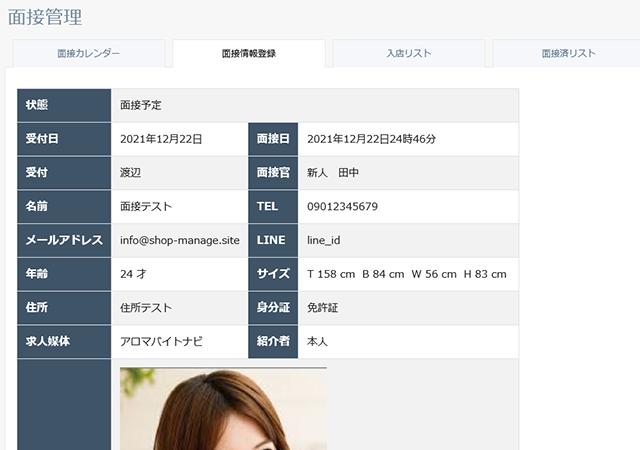Screen dimensions: 640x450
Task: Click the LINE header cell
Action: click(x=273, y=241)
